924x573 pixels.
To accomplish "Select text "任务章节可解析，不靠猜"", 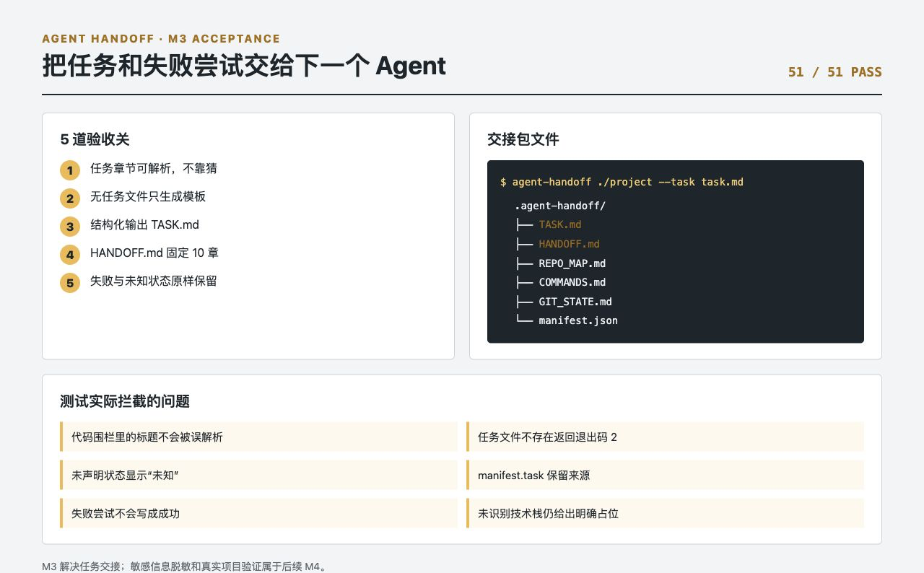I will tap(154, 169).
